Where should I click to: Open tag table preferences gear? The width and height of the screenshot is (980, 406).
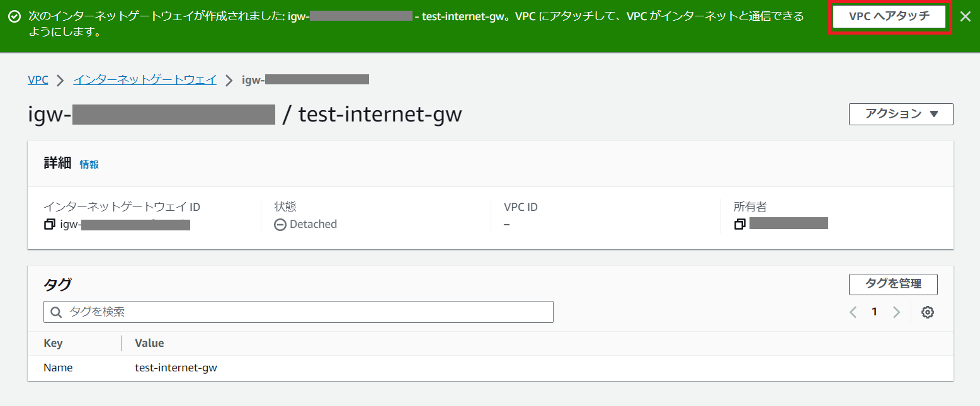[x=927, y=312]
